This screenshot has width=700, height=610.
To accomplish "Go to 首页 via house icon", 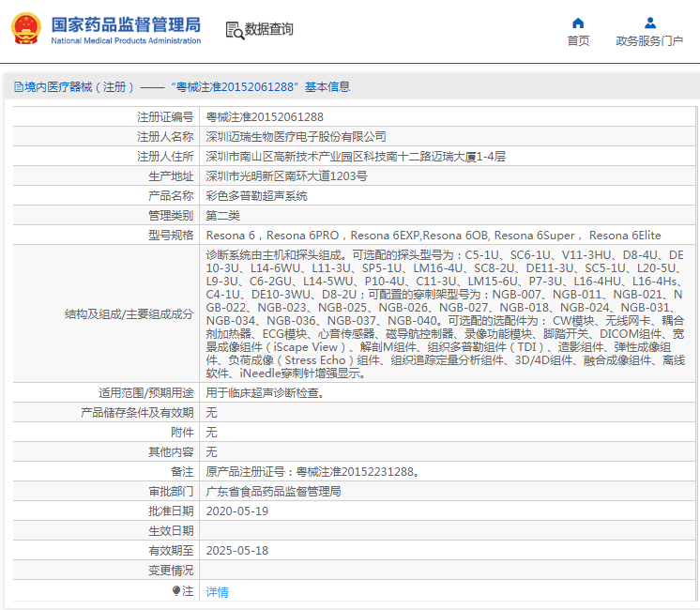I will point(578,23).
